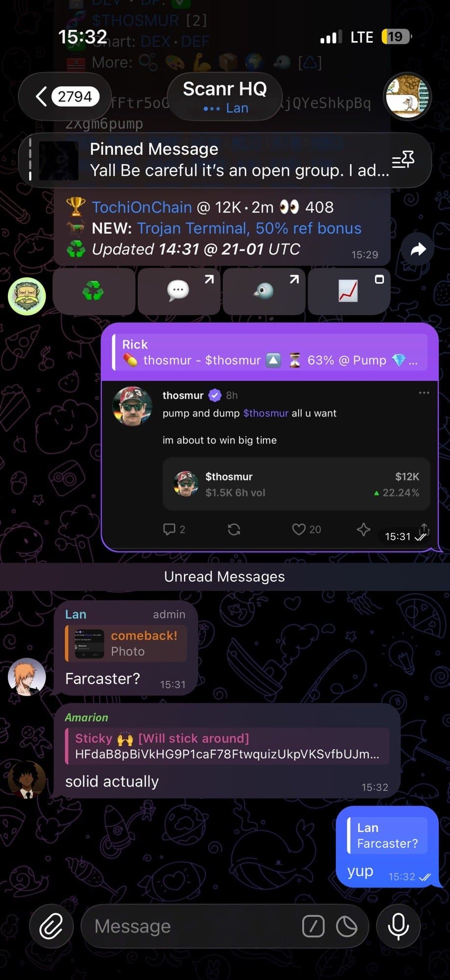The height and width of the screenshot is (980, 450).
Task: Open the bot commands slash icon
Action: click(313, 927)
